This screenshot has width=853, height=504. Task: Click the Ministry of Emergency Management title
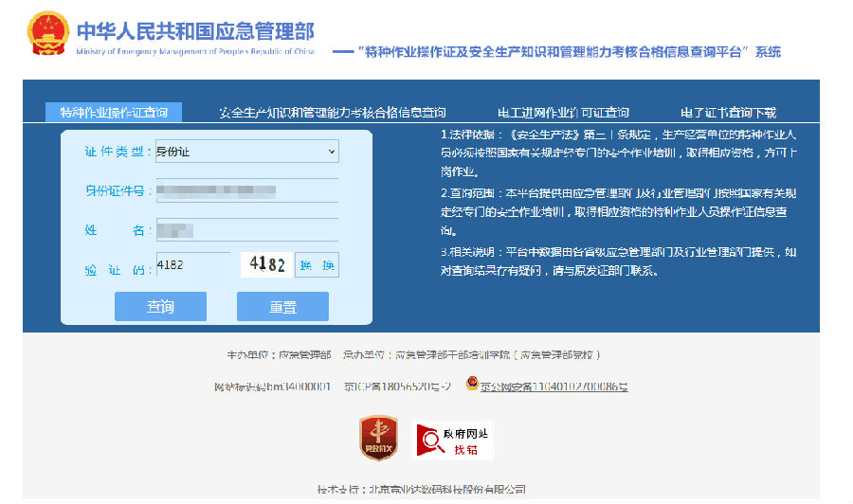click(x=194, y=33)
